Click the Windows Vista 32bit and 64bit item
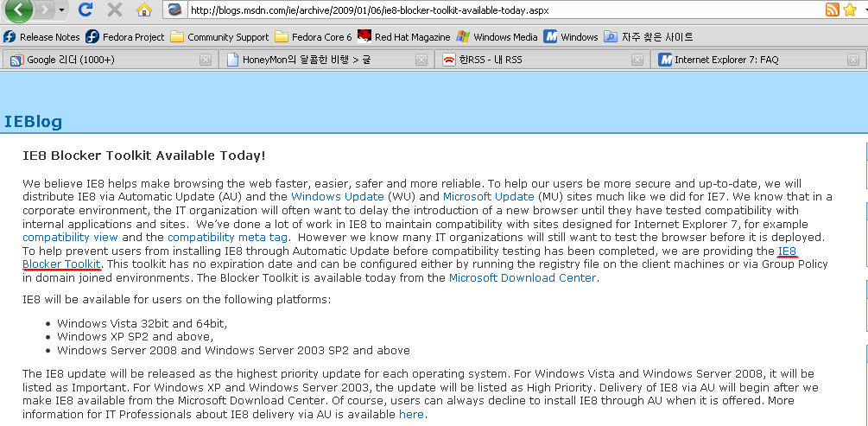868x426 pixels. (143, 323)
